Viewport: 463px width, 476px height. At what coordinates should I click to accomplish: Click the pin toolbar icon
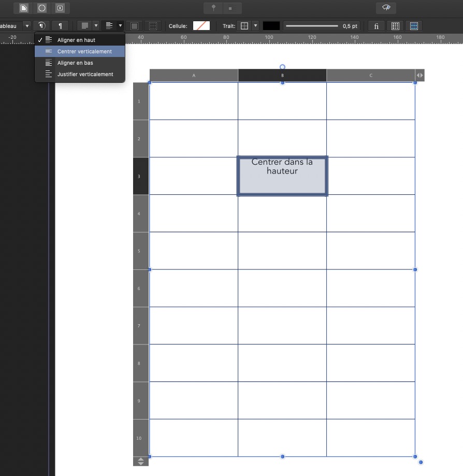pos(213,8)
